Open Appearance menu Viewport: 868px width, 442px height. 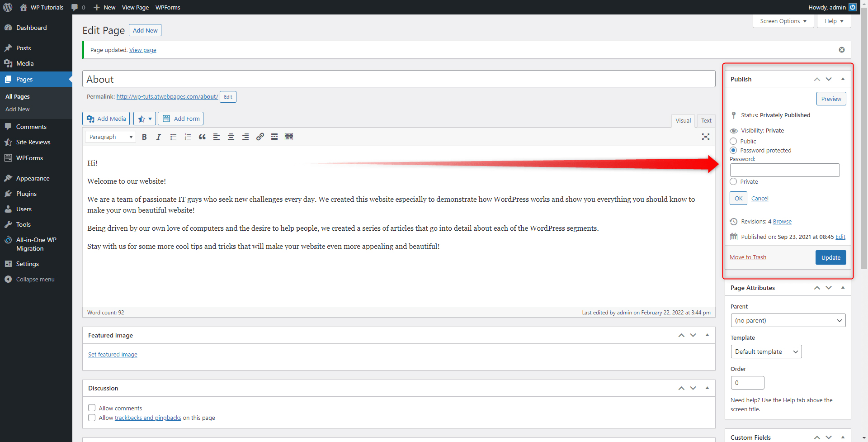pos(36,178)
